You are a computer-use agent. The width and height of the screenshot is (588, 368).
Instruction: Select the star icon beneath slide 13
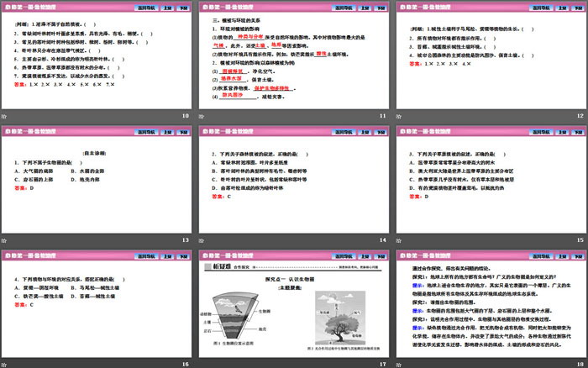(5, 239)
